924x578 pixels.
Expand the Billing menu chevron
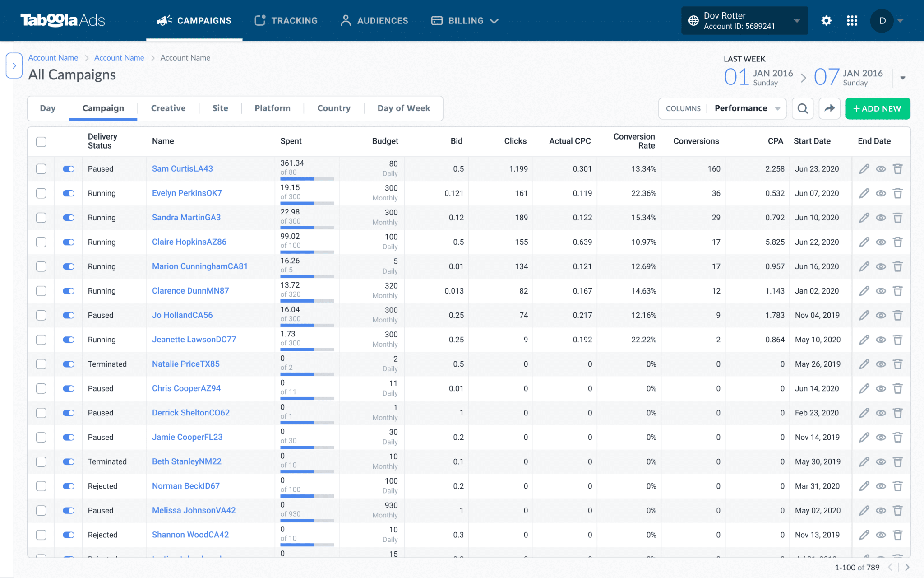point(494,20)
